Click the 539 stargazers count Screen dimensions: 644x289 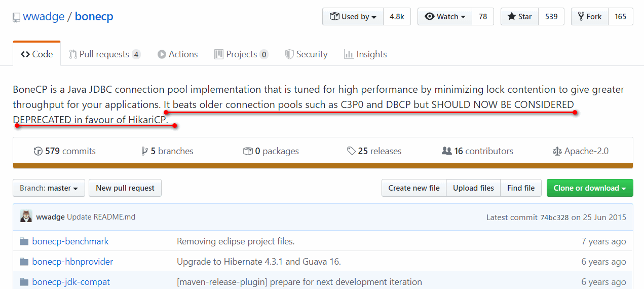tap(551, 16)
